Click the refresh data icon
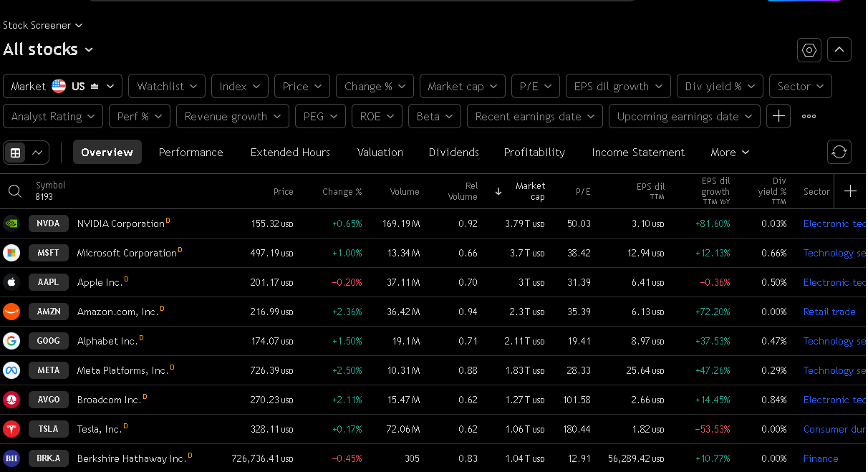Screen dimensions: 868x472 tap(839, 152)
